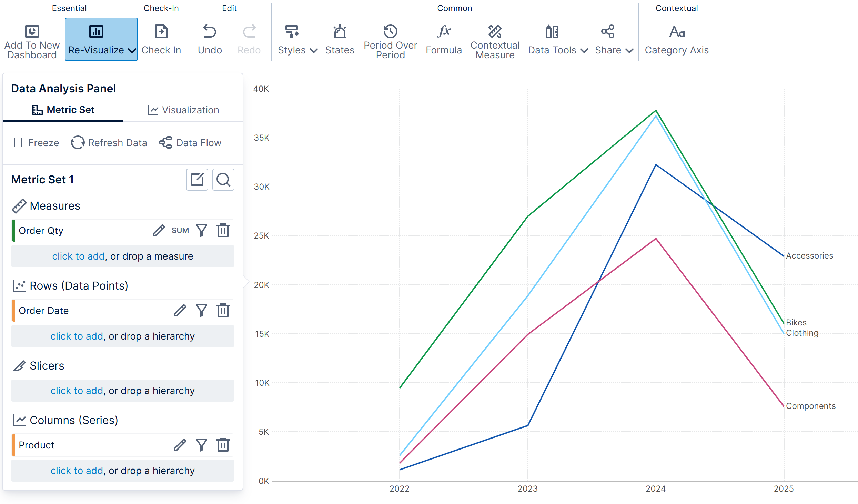
Task: Edit the Order Date hierarchy
Action: tap(180, 310)
